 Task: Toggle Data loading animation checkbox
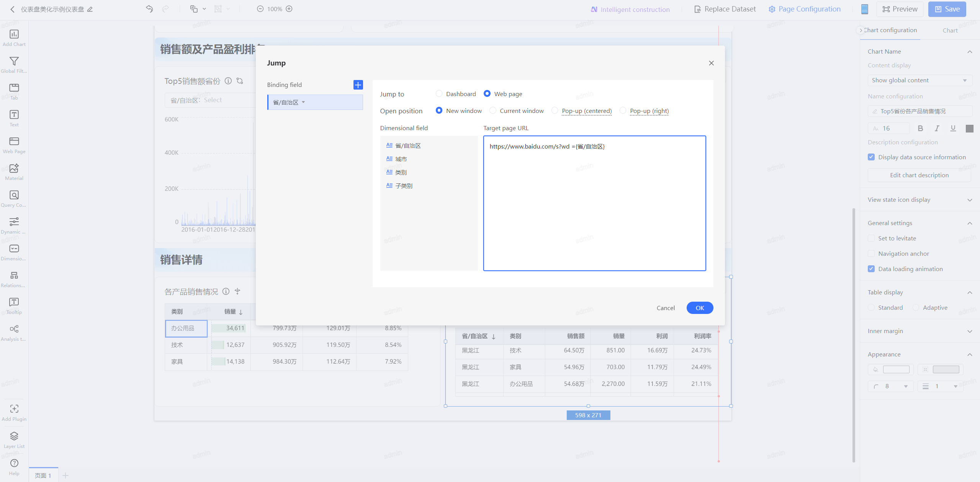(x=871, y=269)
